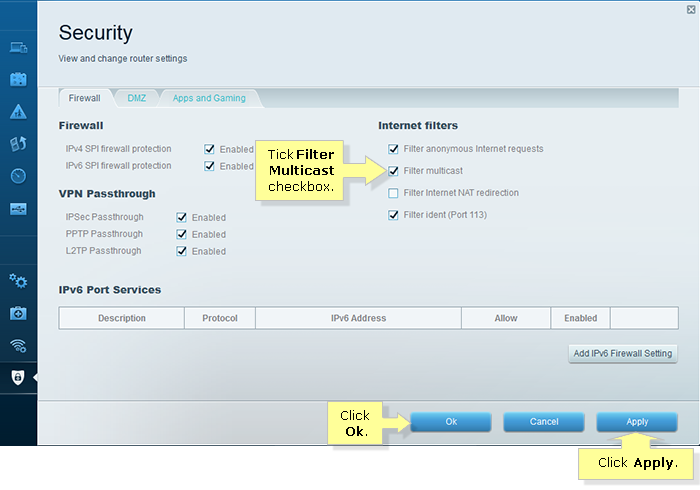Open the Device List sidebar icon
This screenshot has height=490, width=700.
click(18, 47)
